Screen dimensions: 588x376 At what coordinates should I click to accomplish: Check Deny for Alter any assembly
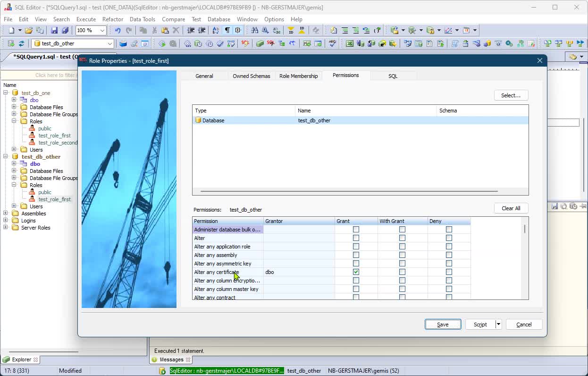449,255
